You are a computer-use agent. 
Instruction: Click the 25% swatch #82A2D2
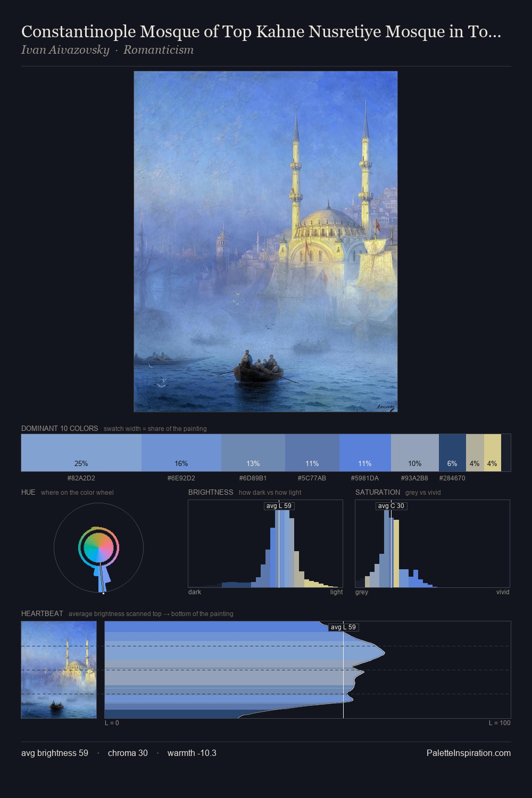(x=81, y=453)
